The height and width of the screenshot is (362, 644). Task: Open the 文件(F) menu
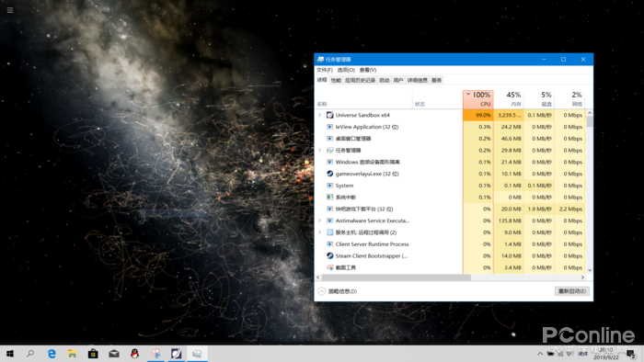(x=325, y=70)
